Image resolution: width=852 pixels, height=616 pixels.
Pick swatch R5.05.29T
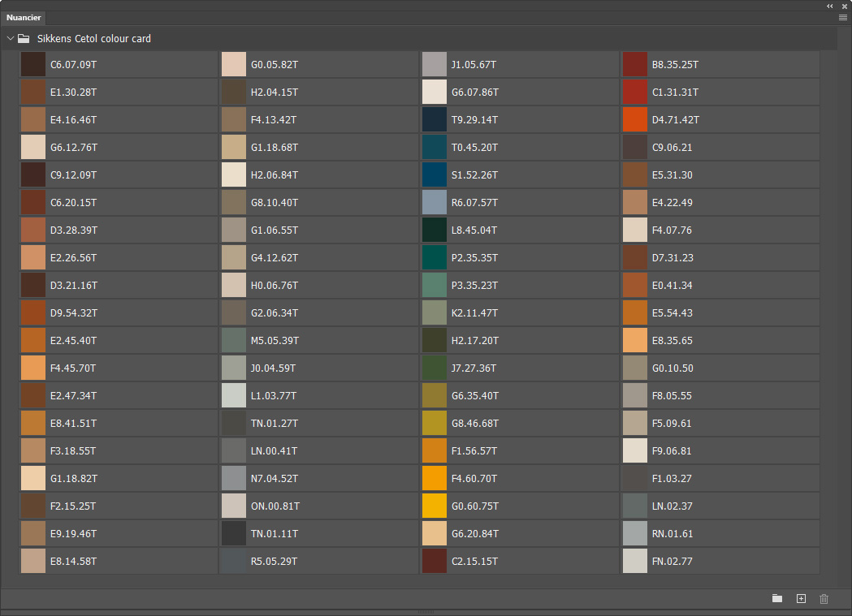(x=234, y=561)
